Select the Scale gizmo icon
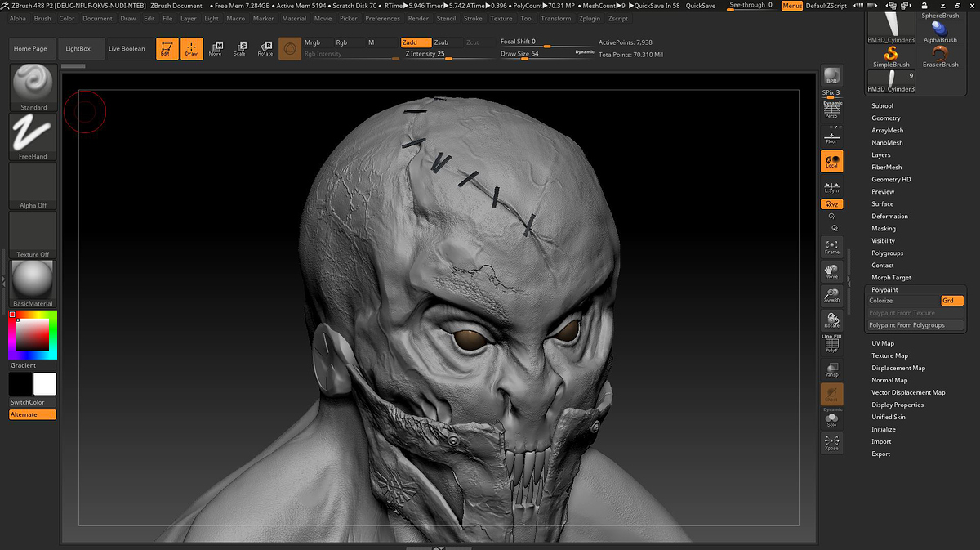980x550 pixels. point(239,48)
